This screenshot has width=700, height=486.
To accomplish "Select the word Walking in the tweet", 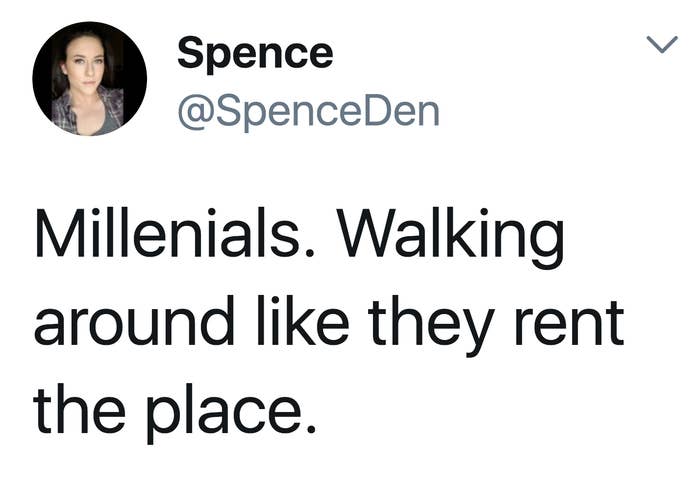I will point(450,237).
